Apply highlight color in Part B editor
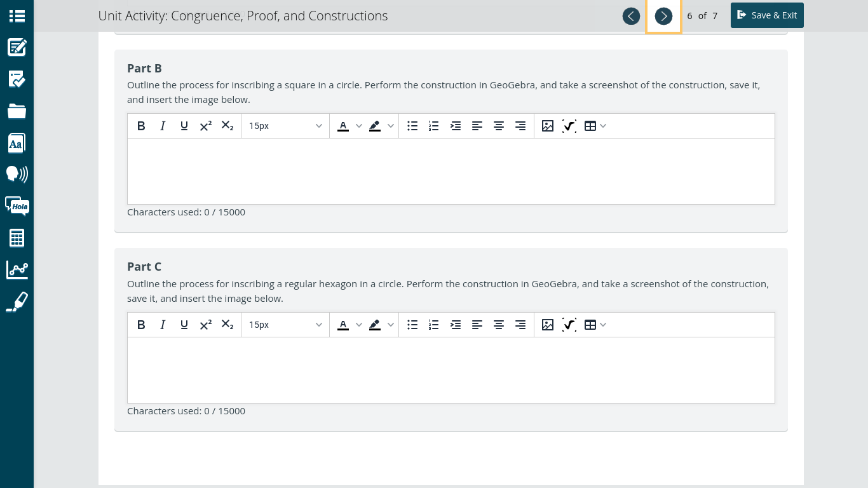The image size is (868, 488). 375,126
